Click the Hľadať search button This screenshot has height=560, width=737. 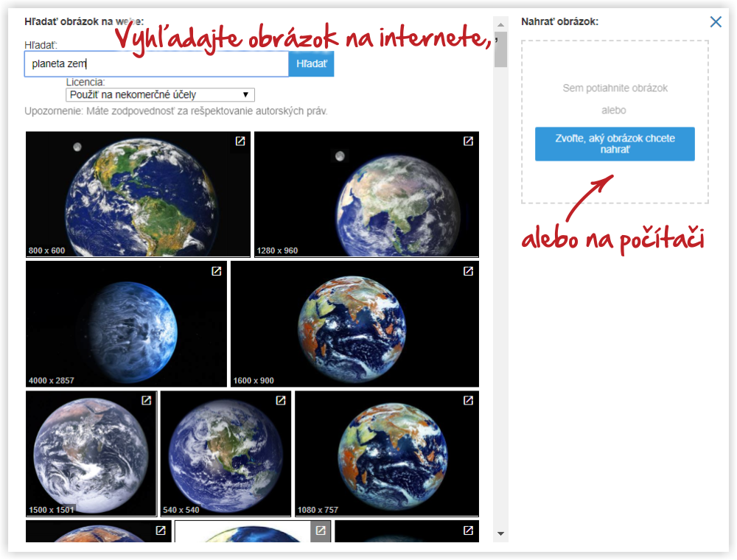click(311, 64)
